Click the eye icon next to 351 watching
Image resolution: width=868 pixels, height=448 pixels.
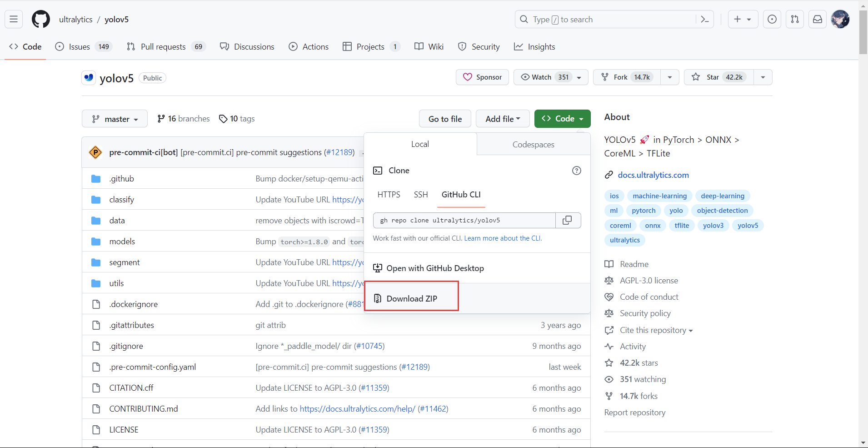(x=609, y=379)
